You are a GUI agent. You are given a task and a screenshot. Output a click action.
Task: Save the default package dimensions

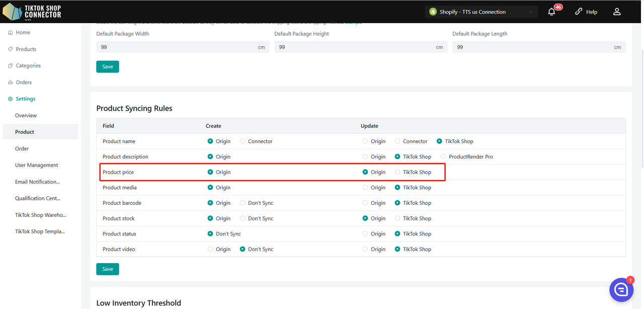108,67
